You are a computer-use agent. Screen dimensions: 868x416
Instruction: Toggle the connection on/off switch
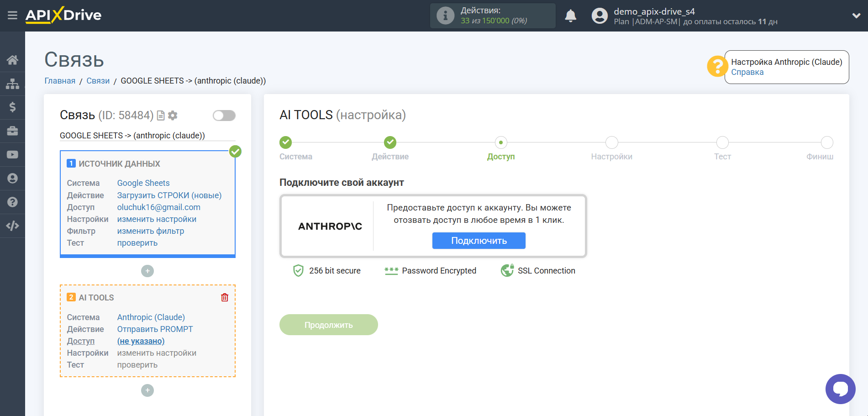224,116
